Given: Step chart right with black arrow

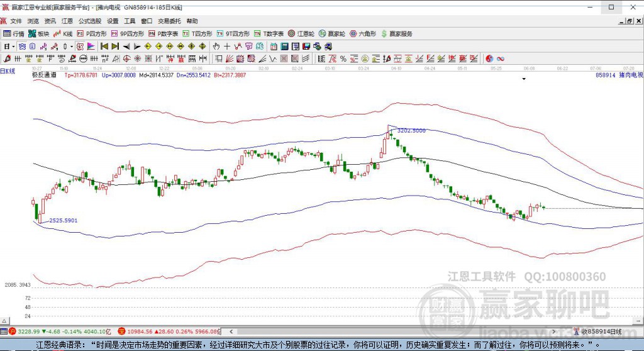Looking at the screenshot, I should pyautogui.click(x=138, y=47).
